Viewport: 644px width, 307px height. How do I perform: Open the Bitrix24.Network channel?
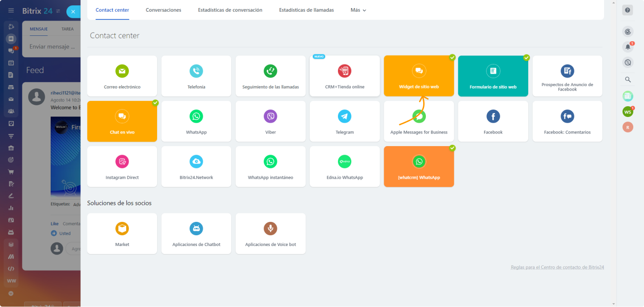(x=196, y=166)
